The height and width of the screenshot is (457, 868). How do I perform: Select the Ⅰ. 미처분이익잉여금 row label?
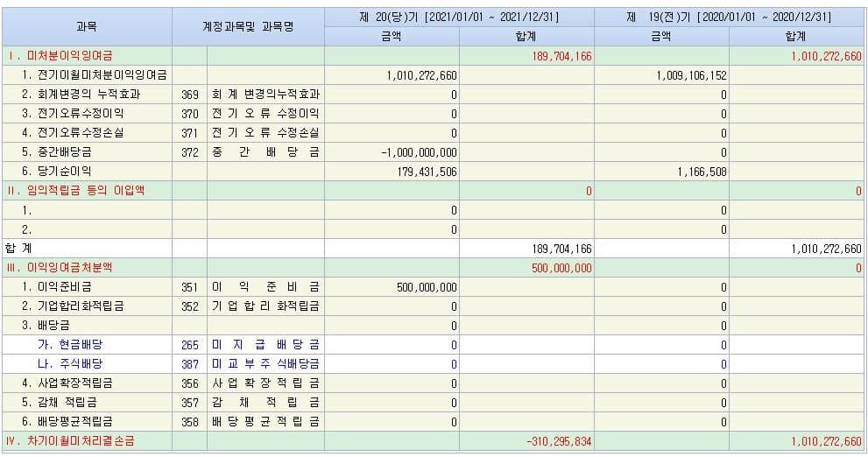pyautogui.click(x=61, y=56)
